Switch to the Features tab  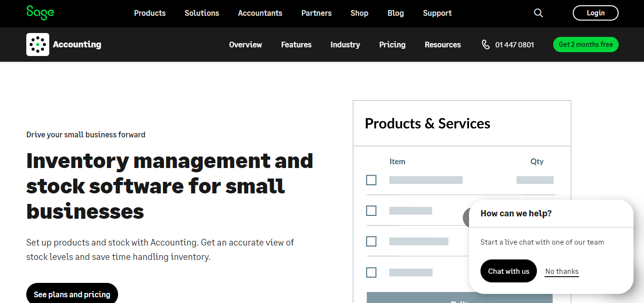click(296, 44)
